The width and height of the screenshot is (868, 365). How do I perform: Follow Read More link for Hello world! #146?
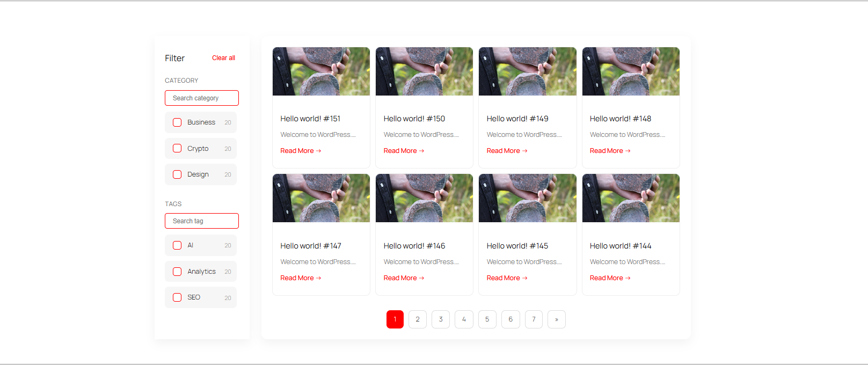click(x=404, y=278)
